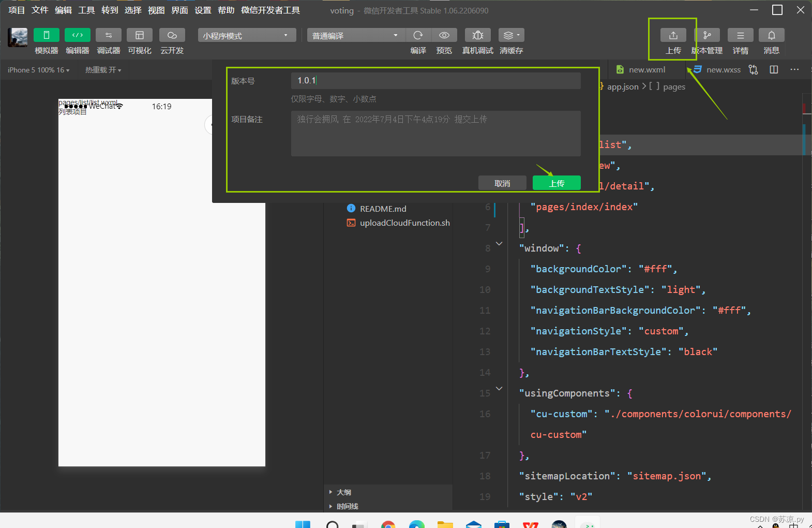Open File Explorer from the taskbar
Viewport: 812px width, 528px height.
pyautogui.click(x=445, y=524)
